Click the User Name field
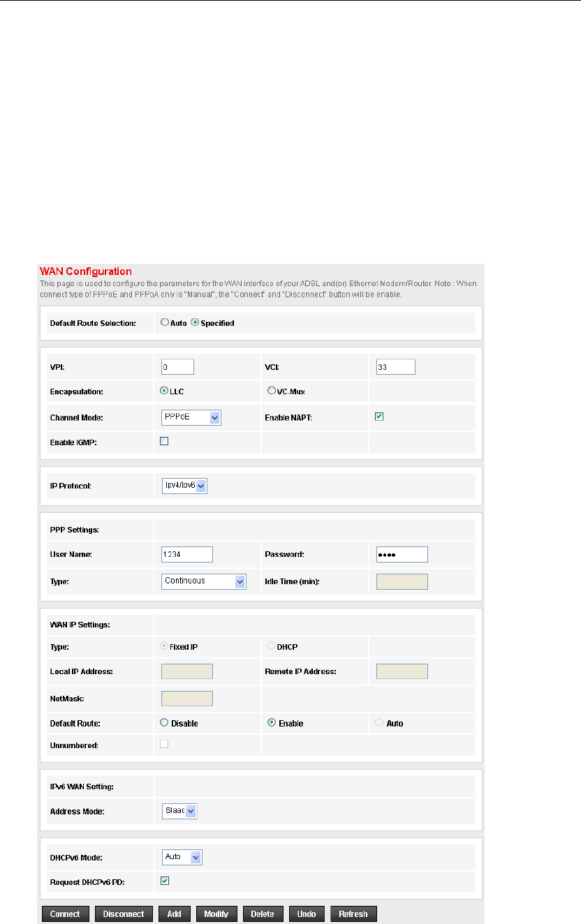 (187, 554)
